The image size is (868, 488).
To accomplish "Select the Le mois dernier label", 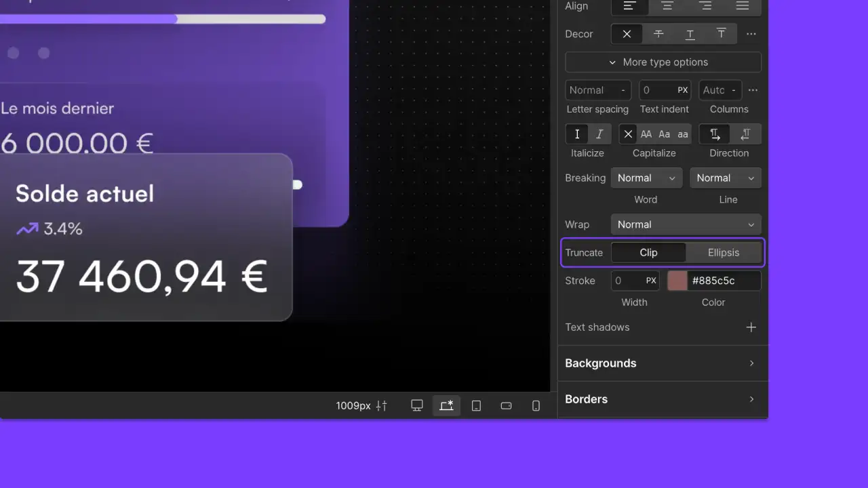I will click(58, 108).
